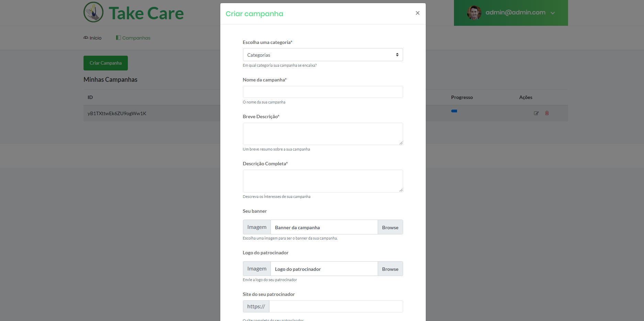Focus the Descrição Completa text area
The width and height of the screenshot is (644, 321).
[x=323, y=181]
